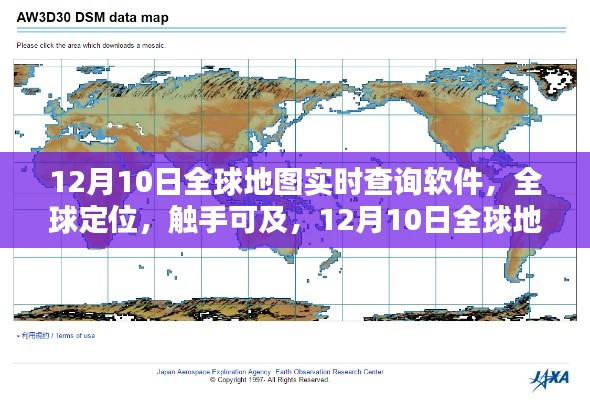Click the JAXA logo

[x=550, y=379]
